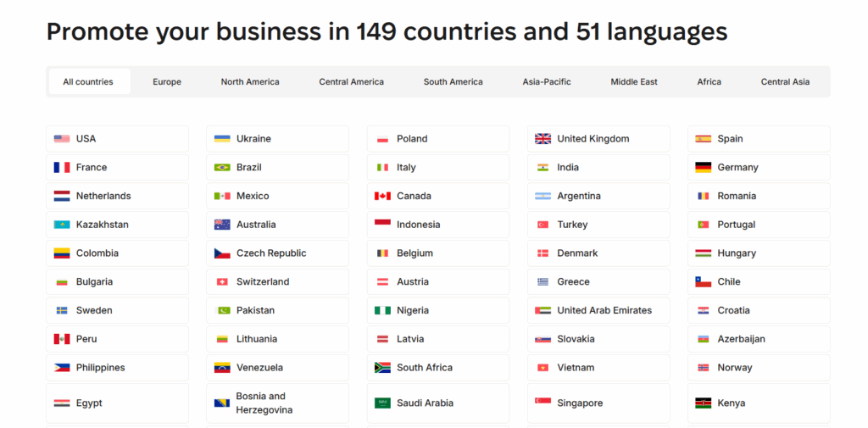868x428 pixels.
Task: Click the Romania flag icon
Action: tap(703, 196)
